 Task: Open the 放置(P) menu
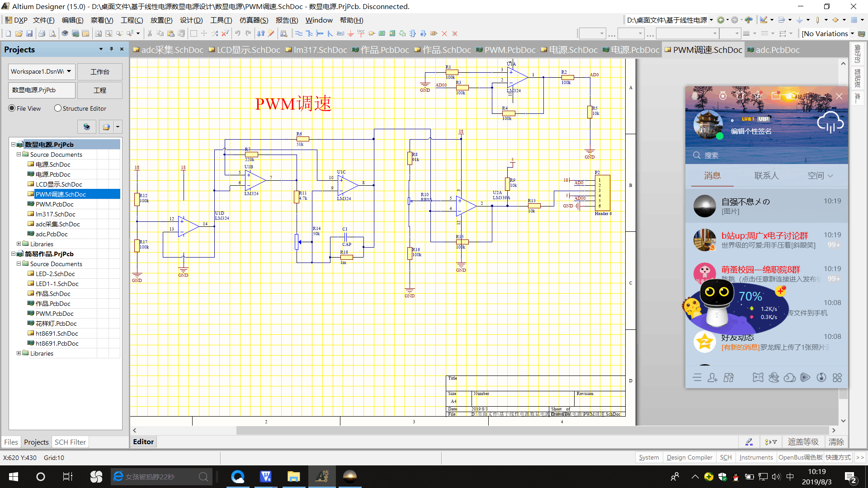coord(161,20)
